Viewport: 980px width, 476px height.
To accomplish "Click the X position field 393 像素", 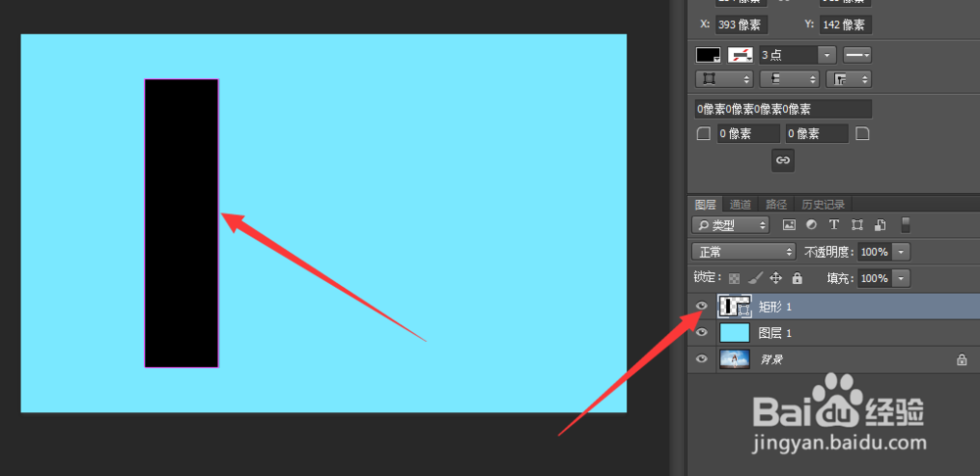I will pos(741,25).
